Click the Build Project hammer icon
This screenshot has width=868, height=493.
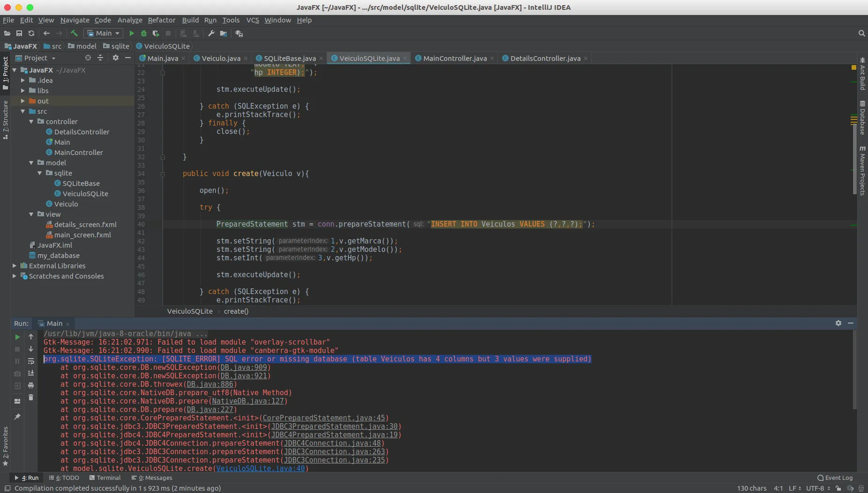click(74, 33)
